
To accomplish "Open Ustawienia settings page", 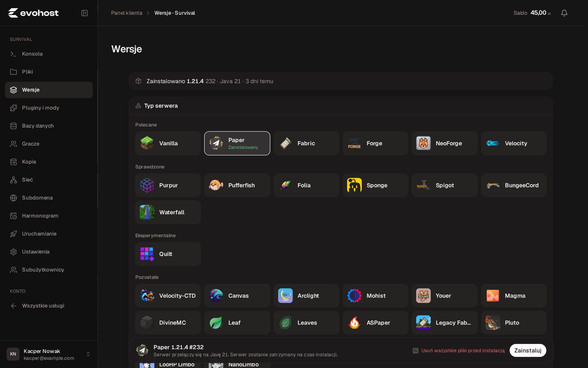I will (49, 252).
